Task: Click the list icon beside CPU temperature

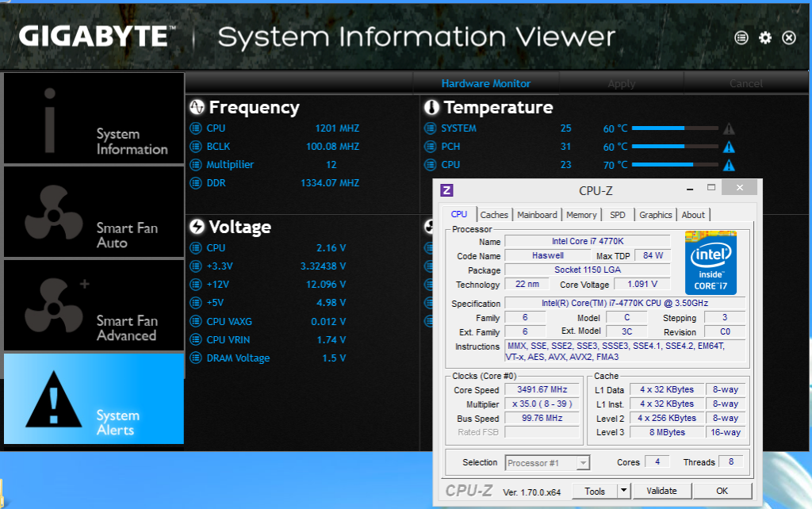Action: 431,165
